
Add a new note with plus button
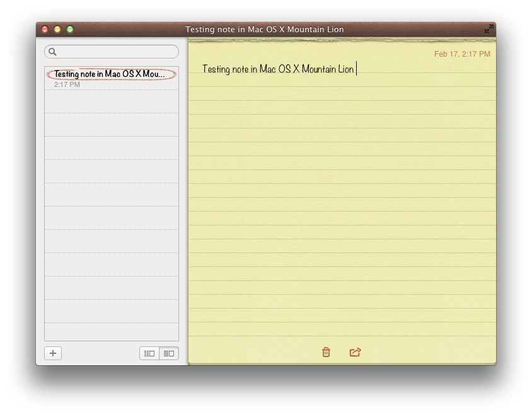[x=53, y=353]
